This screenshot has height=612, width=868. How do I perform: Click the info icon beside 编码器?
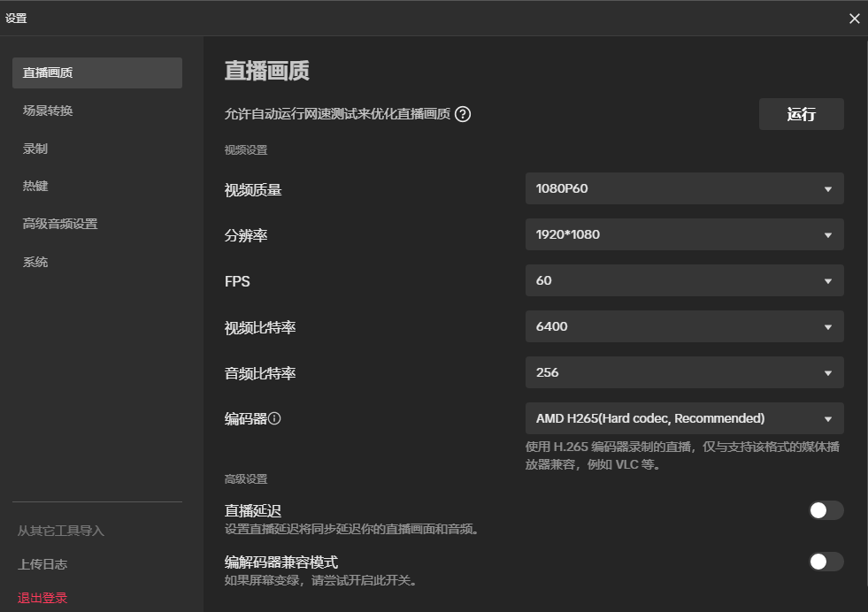(x=274, y=418)
